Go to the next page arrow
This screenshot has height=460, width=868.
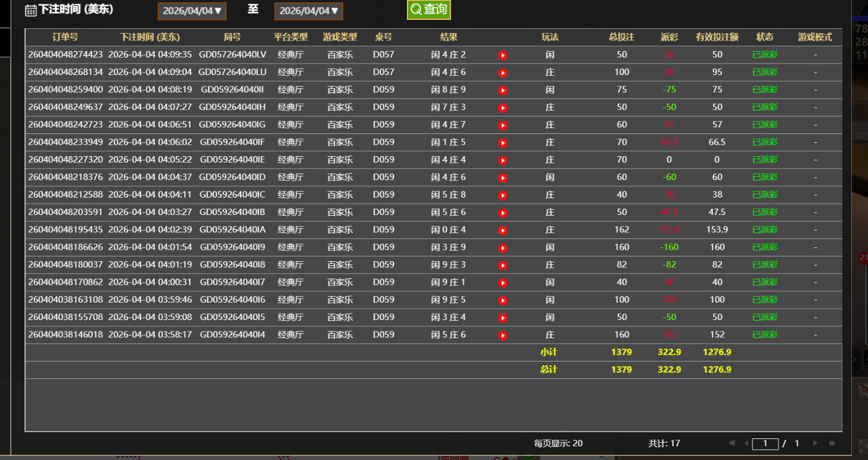point(815,443)
